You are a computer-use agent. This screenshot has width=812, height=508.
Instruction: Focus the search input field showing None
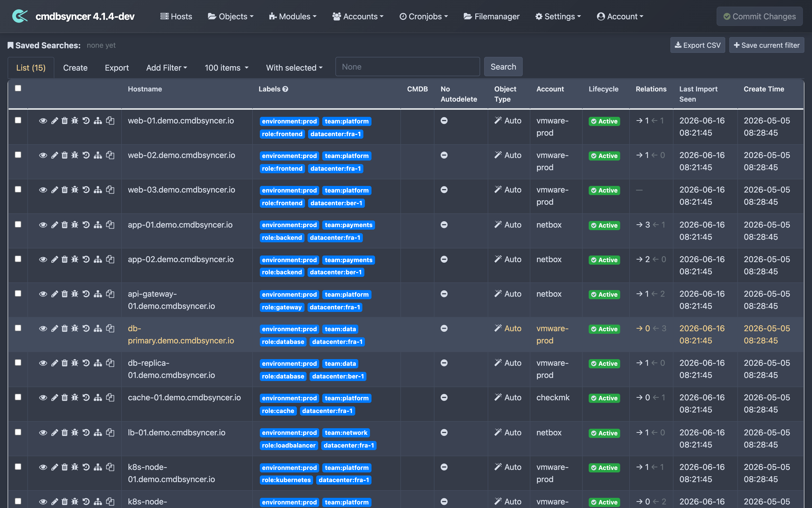[x=407, y=67]
